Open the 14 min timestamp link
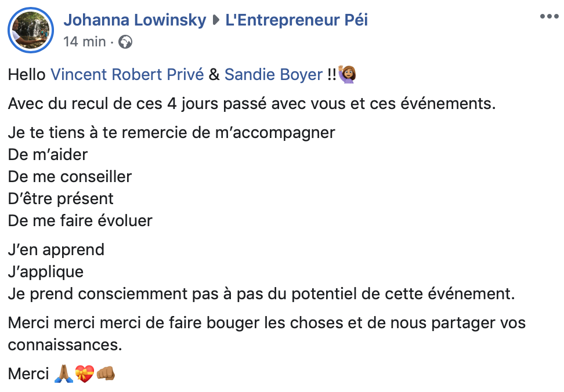The width and height of the screenshot is (564, 392). pos(84,42)
